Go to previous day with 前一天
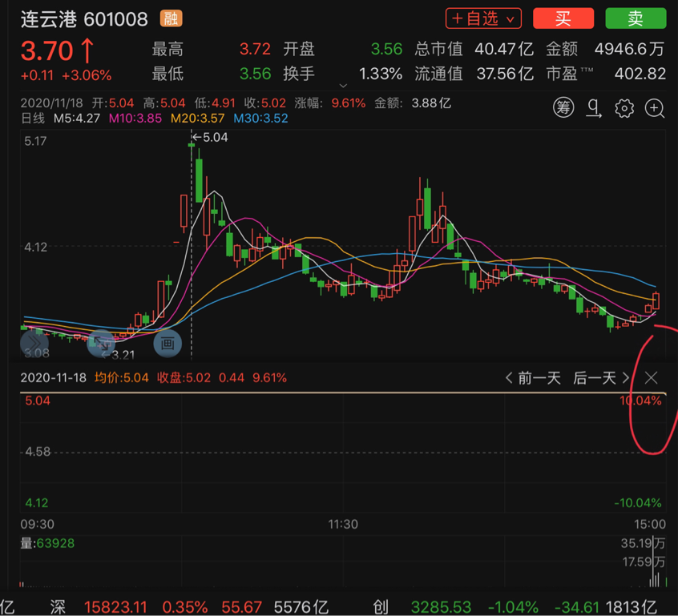The height and width of the screenshot is (616, 678). (532, 378)
